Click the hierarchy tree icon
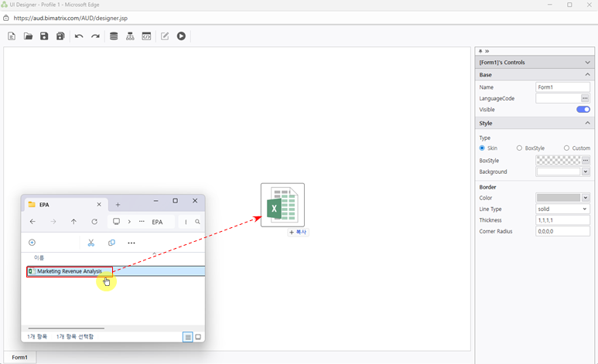598x364 pixels. (130, 36)
